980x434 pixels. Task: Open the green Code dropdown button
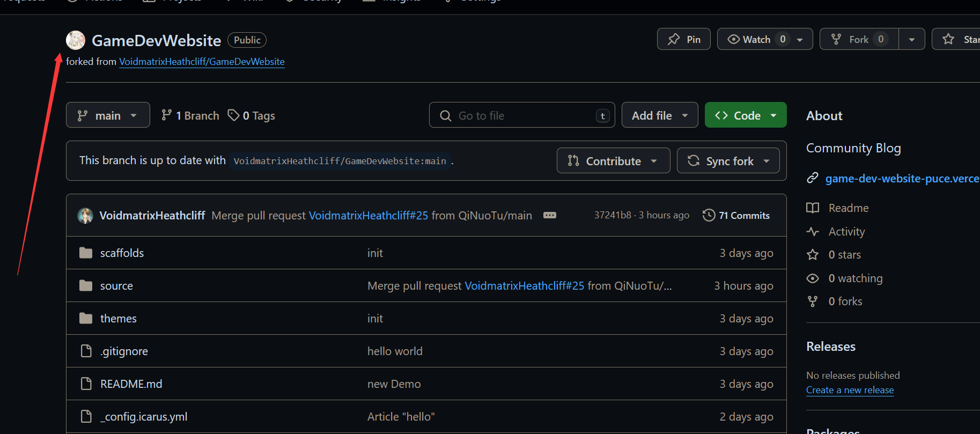746,115
